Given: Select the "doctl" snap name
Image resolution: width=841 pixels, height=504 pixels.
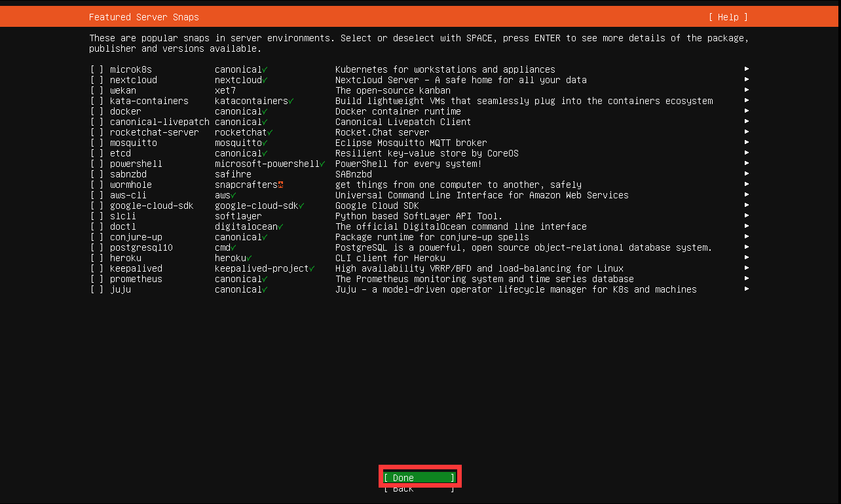Looking at the screenshot, I should (x=123, y=226).
